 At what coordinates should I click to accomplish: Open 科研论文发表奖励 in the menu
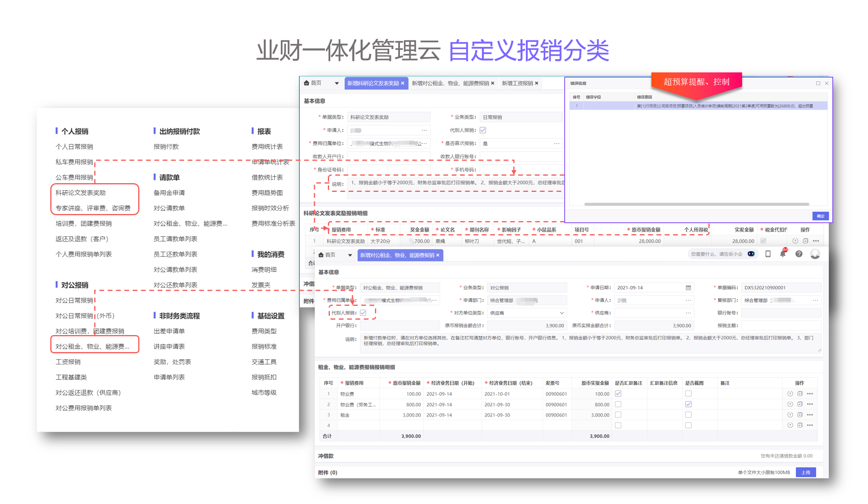tap(81, 193)
